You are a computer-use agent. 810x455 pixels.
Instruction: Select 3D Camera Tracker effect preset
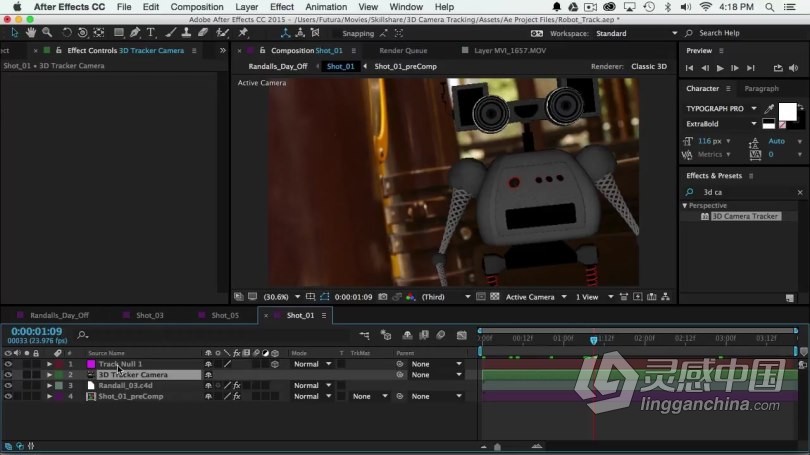[744, 216]
